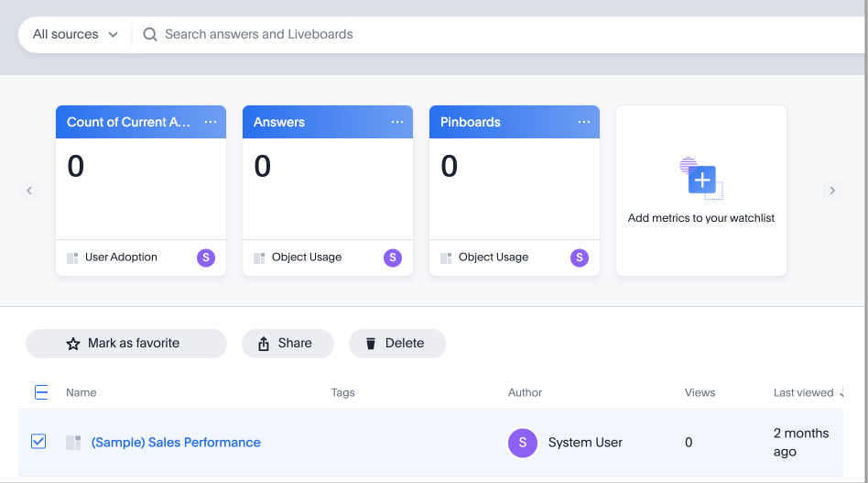The width and height of the screenshot is (868, 483).
Task: Click the Mark as favorite button
Action: pyautogui.click(x=125, y=344)
